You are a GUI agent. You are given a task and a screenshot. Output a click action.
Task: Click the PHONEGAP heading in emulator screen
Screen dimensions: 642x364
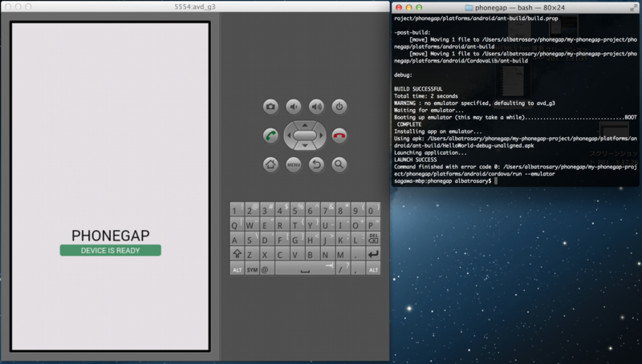[x=111, y=235]
